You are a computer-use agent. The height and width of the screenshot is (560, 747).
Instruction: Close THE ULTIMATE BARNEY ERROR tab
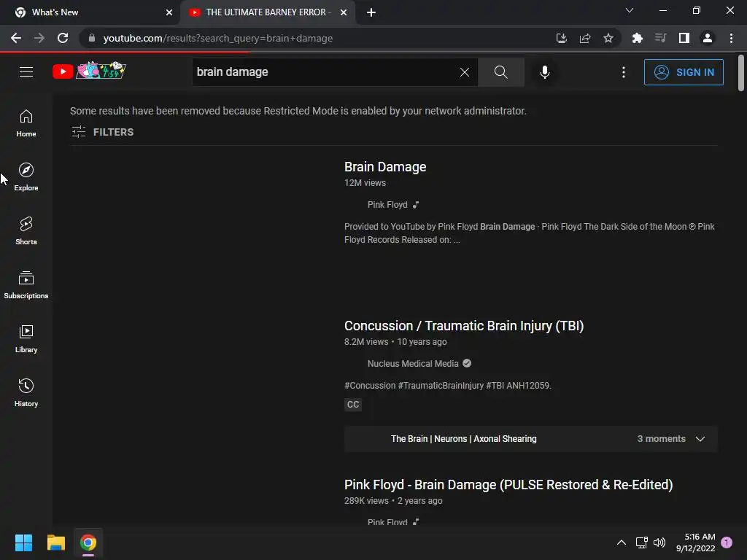(344, 12)
